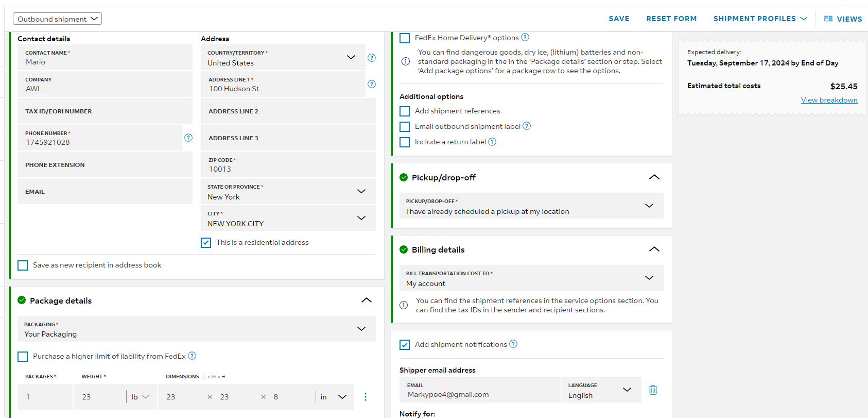Delete the shipper email with trash icon
The width and height of the screenshot is (868, 418).
click(653, 390)
